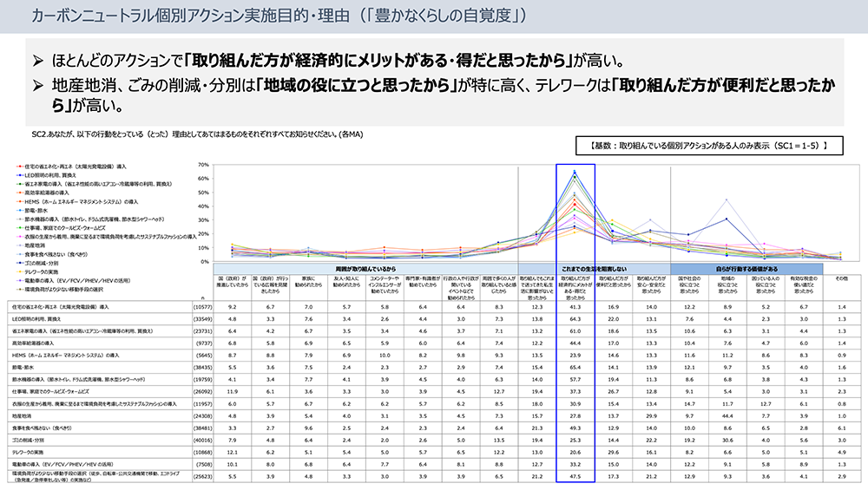Click legend entry 仕事場、家庭でのクールビズ・ウォームビズ
The image size is (868, 490).
click(x=61, y=228)
